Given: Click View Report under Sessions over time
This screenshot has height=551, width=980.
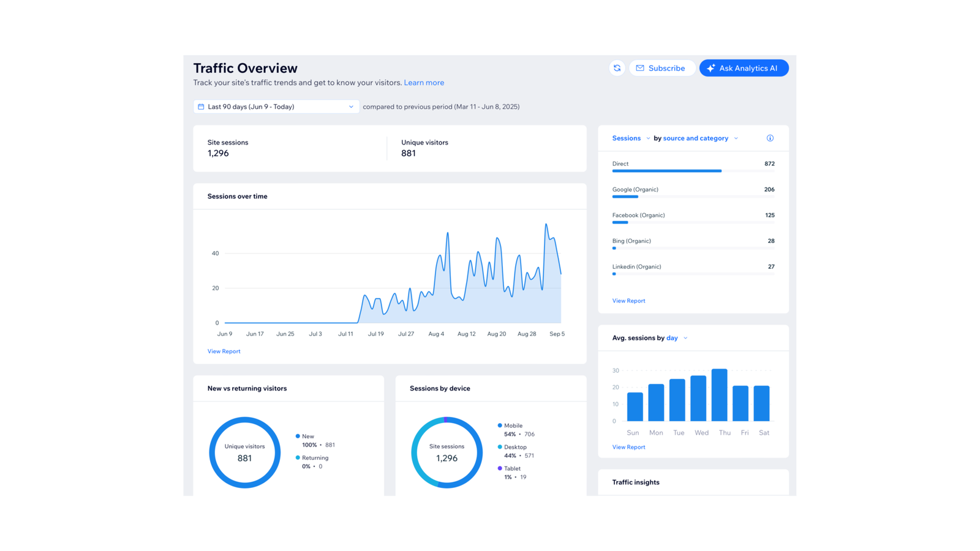Looking at the screenshot, I should point(224,351).
